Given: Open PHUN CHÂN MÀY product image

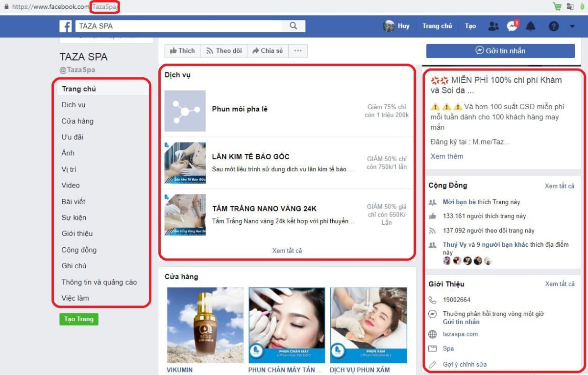Looking at the screenshot, I should (287, 325).
